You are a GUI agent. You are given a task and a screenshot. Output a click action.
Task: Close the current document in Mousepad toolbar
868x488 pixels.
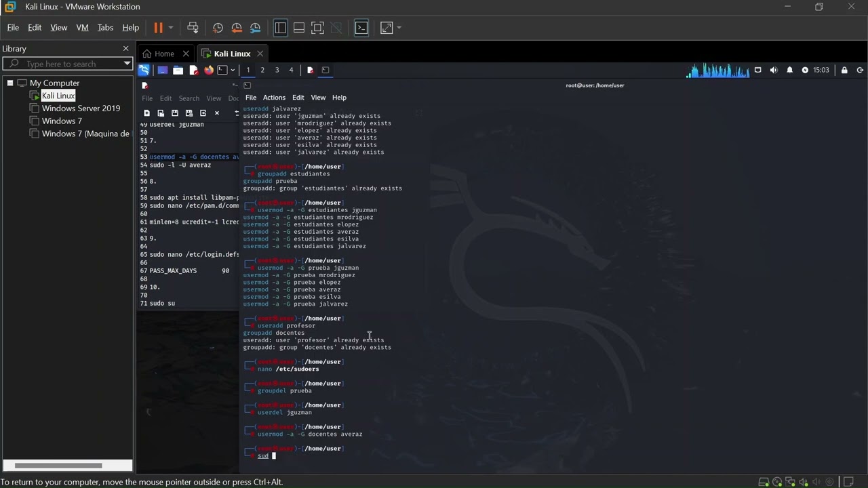pos(217,113)
